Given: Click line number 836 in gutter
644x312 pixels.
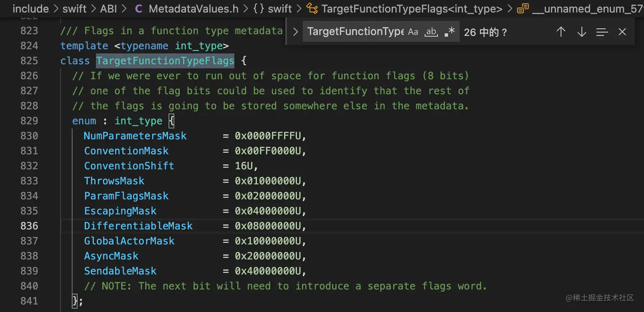Looking at the screenshot, I should [x=29, y=226].
